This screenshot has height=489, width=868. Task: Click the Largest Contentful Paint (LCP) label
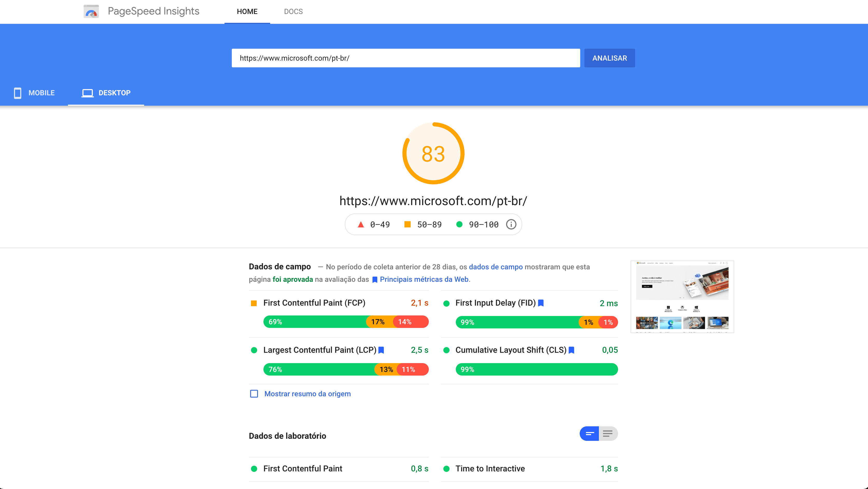[x=320, y=350]
